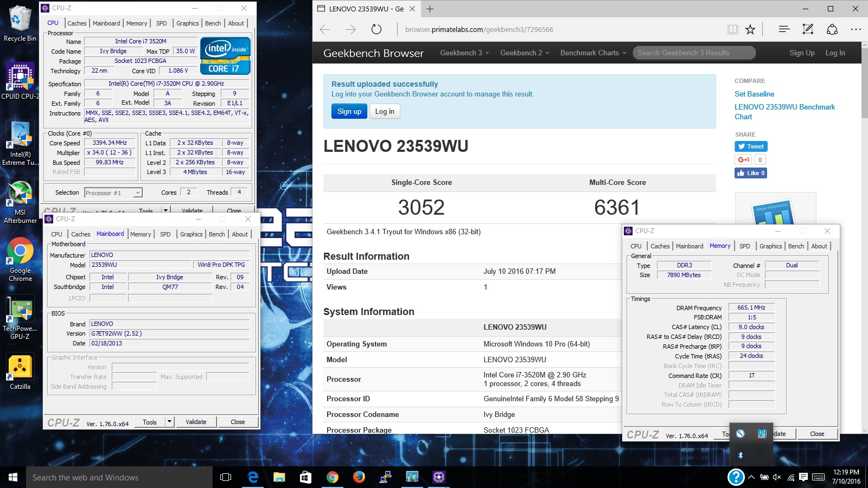This screenshot has width=868, height=488.
Task: Launch MSI Afterburner desktop shortcut
Action: [20, 202]
